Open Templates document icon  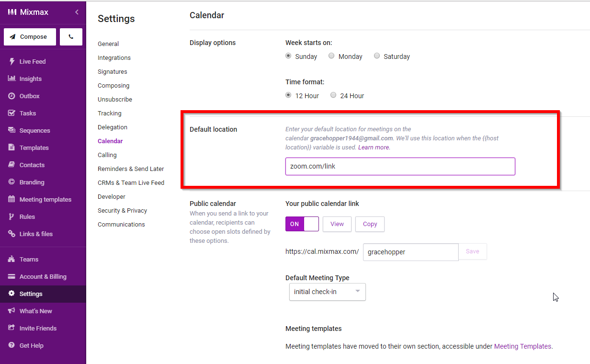click(x=11, y=148)
